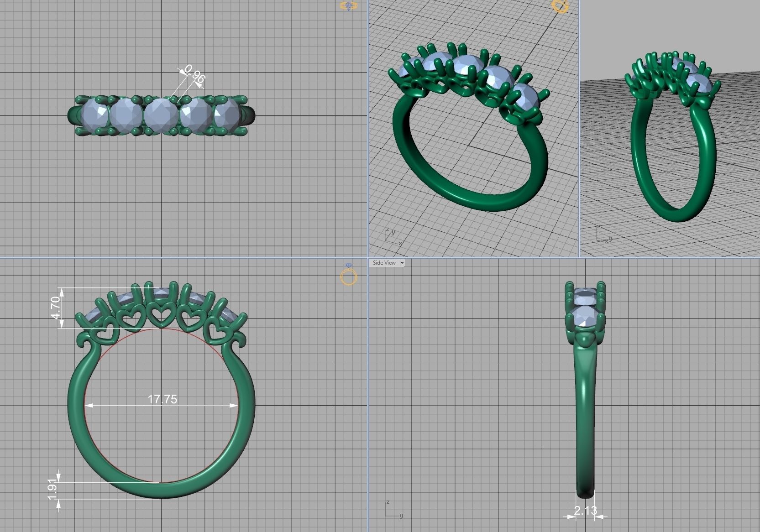Viewport: 760px width, 532px height.
Task: Click the Side View viewport title
Action: point(384,263)
